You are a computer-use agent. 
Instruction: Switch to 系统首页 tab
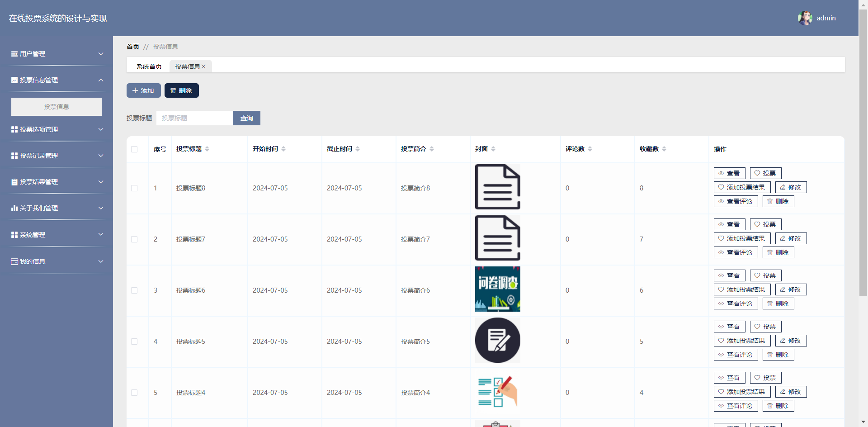coord(149,66)
